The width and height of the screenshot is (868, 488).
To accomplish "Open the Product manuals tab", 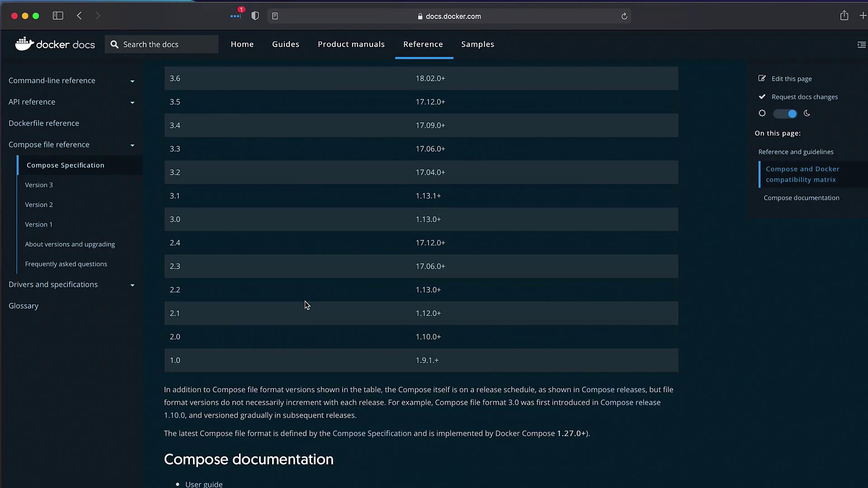I will (x=351, y=44).
